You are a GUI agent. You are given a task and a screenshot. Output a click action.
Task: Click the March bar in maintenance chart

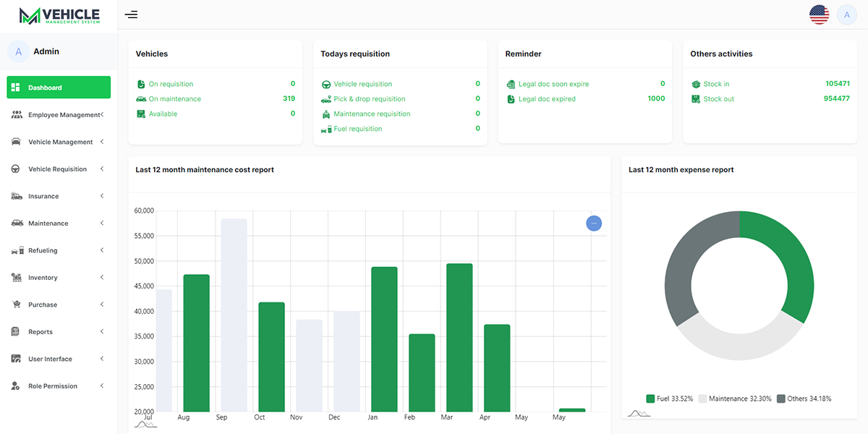tap(459, 336)
